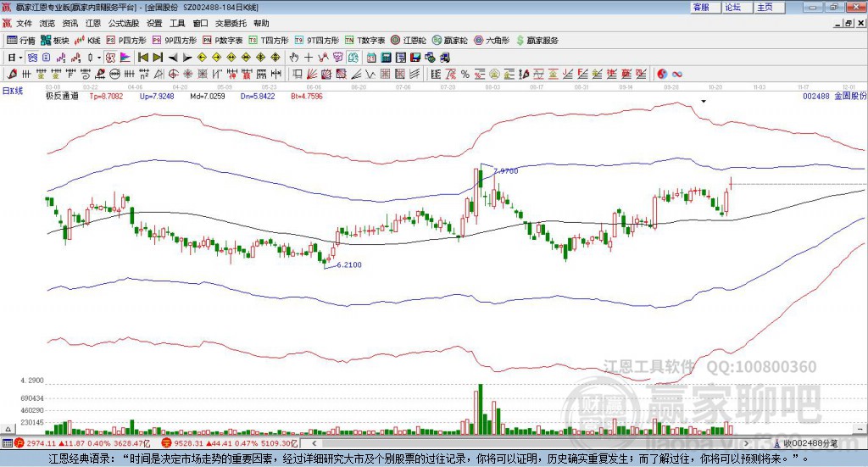Toggle the flag indicator icon
Viewport: 868px width, 467px height.
click(125, 58)
